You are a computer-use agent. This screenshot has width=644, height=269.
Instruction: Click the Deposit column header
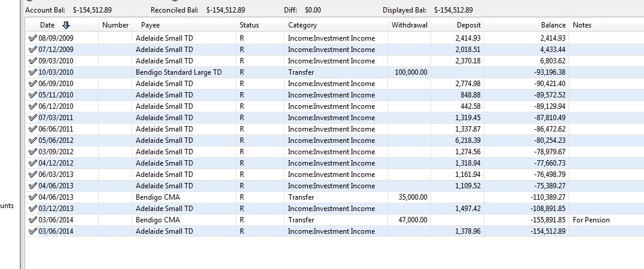pos(468,25)
